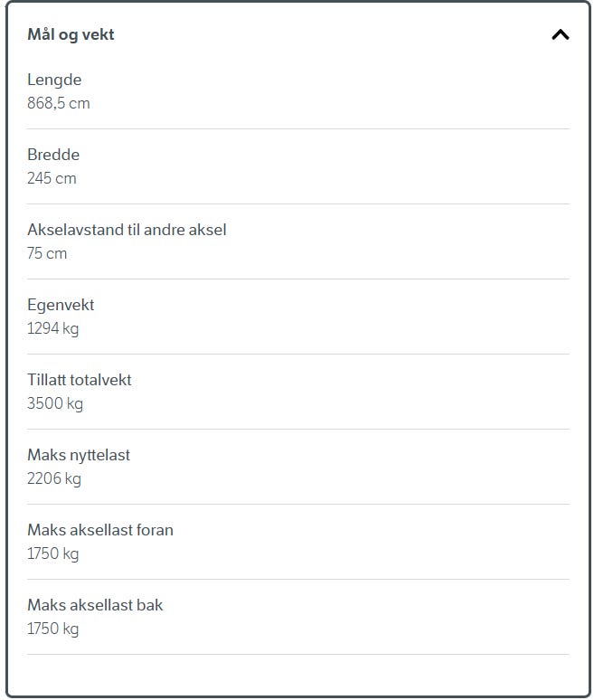Click the Tillatt totalvekt label
Viewport: 594px width, 700px height.
pyautogui.click(x=80, y=380)
